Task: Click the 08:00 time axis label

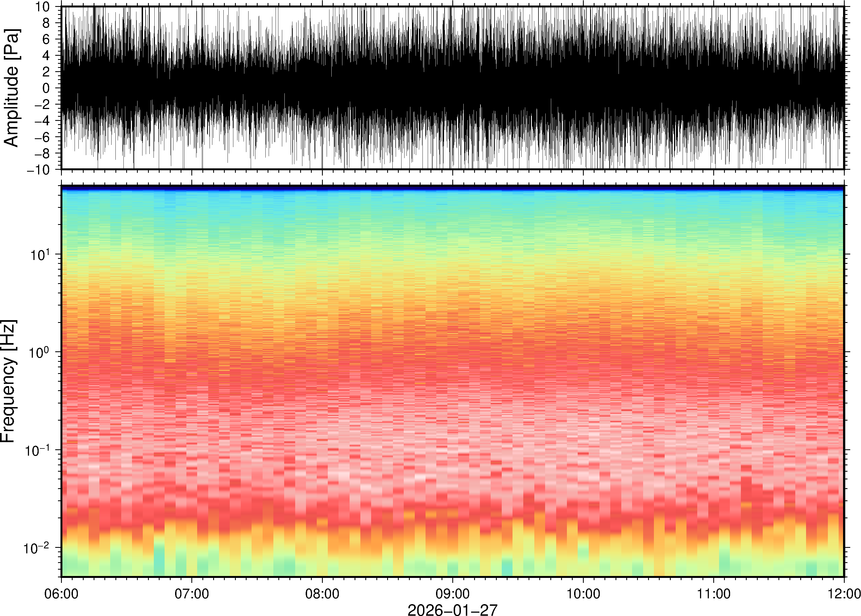Action: click(x=322, y=594)
